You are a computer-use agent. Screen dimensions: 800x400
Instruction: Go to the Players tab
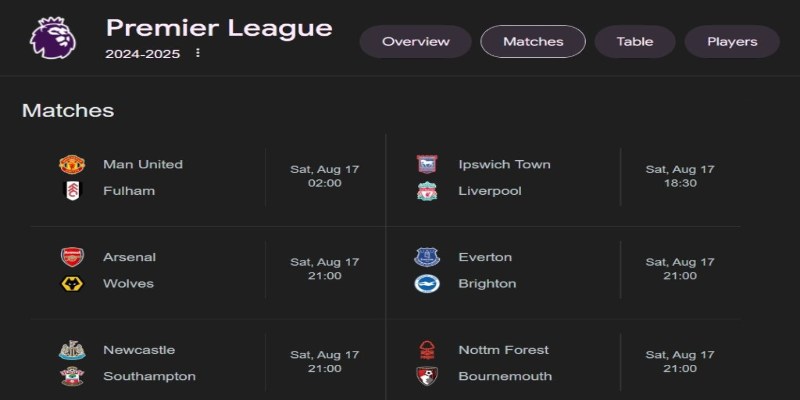click(732, 42)
